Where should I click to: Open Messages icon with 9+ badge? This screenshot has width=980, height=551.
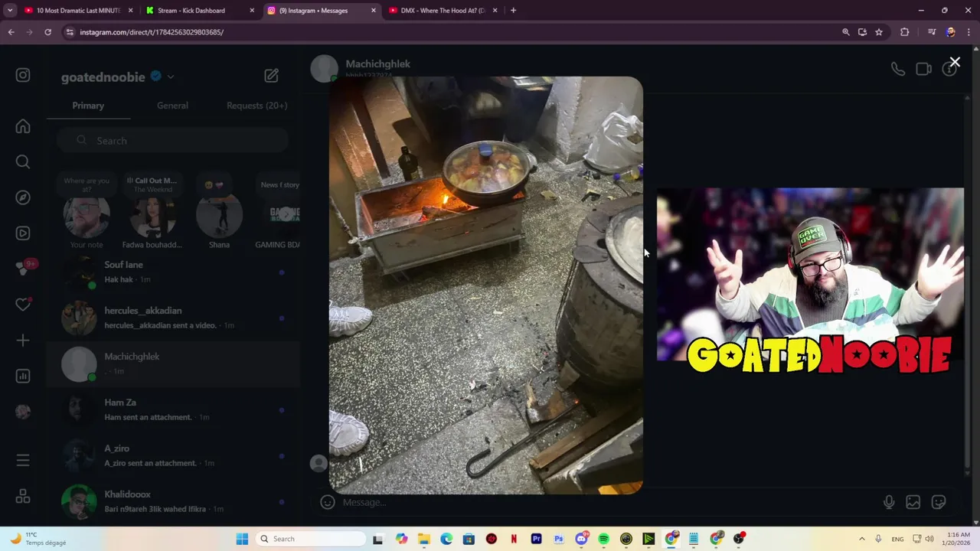pyautogui.click(x=24, y=268)
